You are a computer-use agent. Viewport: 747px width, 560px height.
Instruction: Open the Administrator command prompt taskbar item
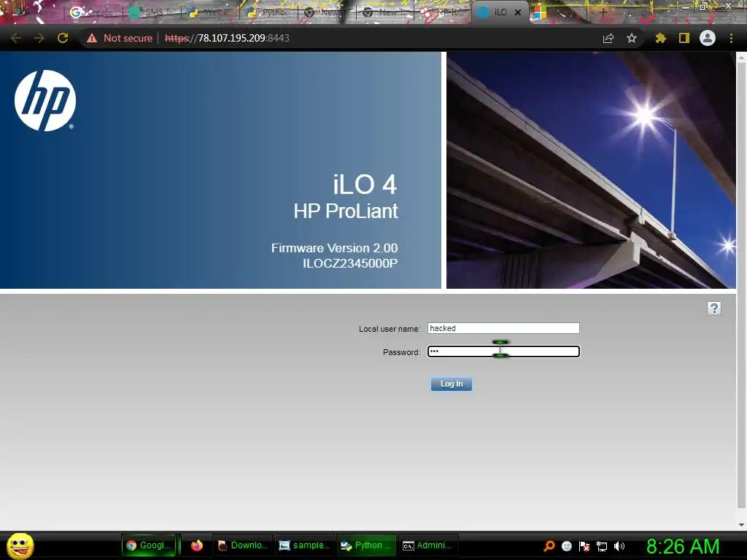(427, 545)
